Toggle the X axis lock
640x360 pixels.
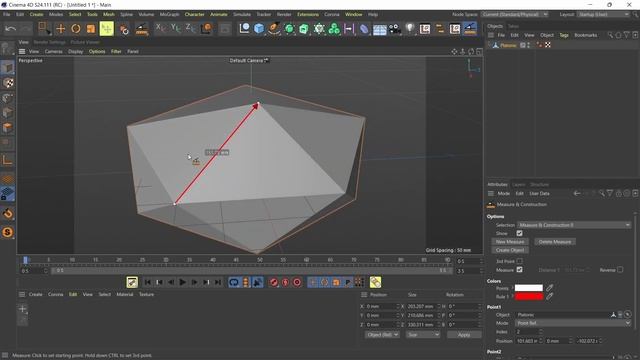161,29
